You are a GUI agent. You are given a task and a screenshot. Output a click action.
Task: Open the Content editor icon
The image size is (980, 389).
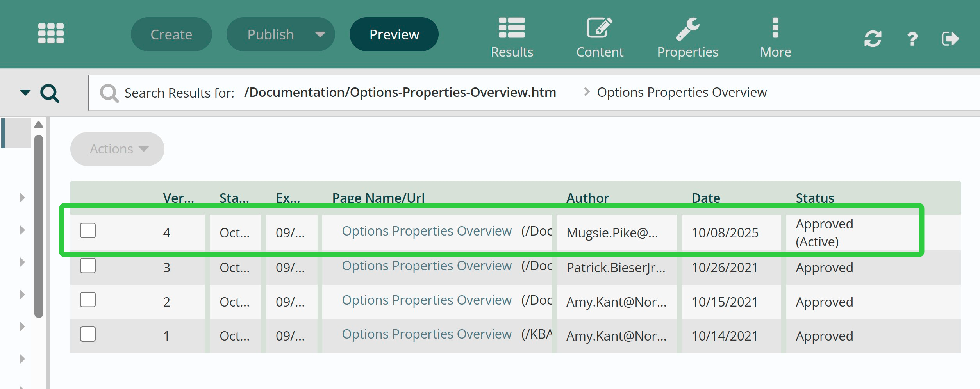(x=600, y=37)
